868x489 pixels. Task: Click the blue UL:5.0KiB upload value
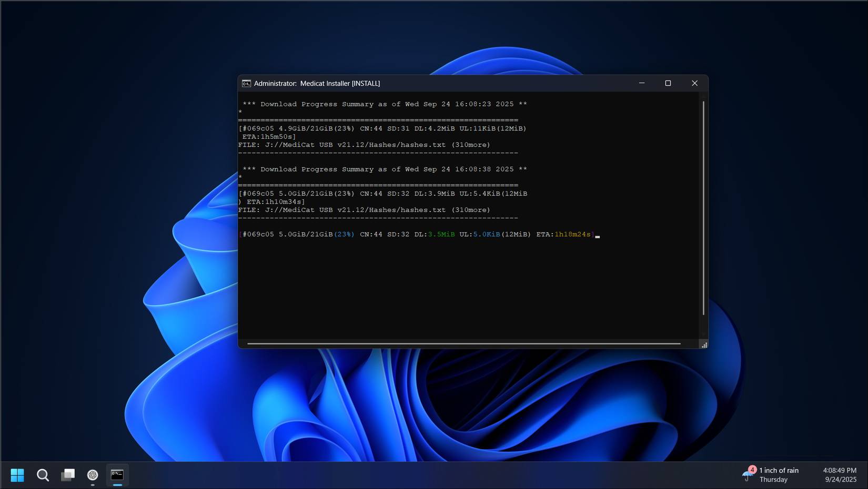(486, 235)
